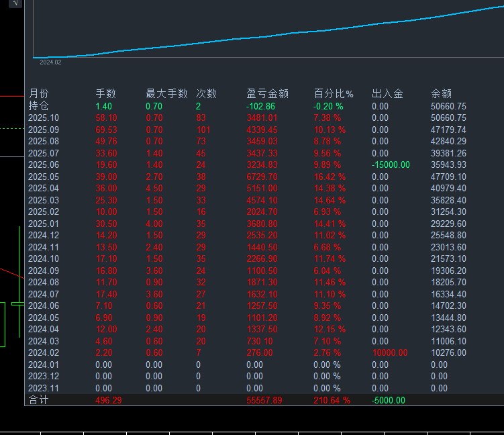Screen dimensions: 504x435
Task: Click the -5000.00 total in 合计 row
Action: pos(389,400)
